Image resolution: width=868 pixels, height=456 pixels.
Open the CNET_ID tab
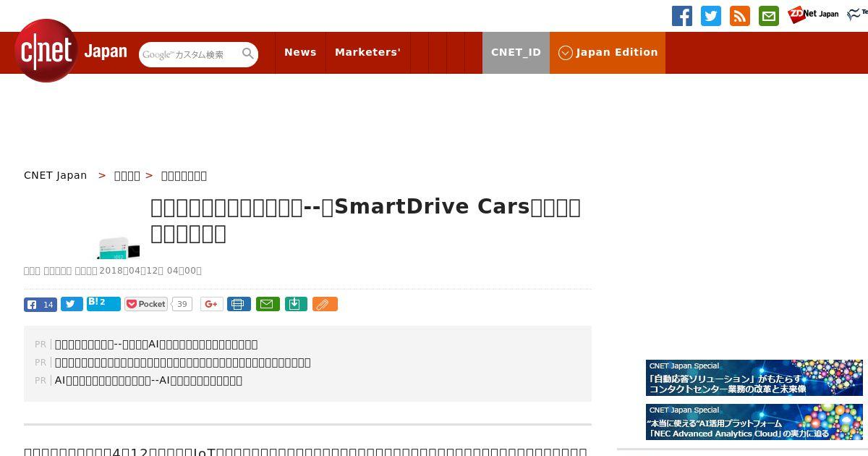pos(516,52)
